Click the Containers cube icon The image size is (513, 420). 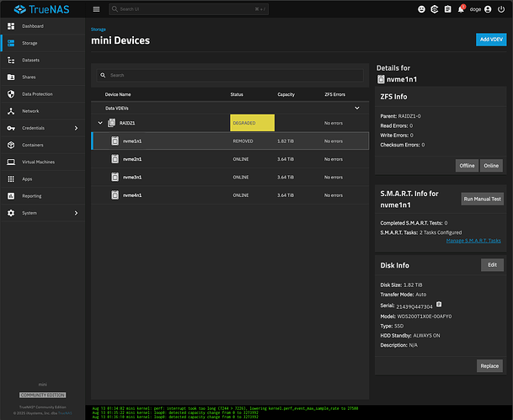coord(11,145)
